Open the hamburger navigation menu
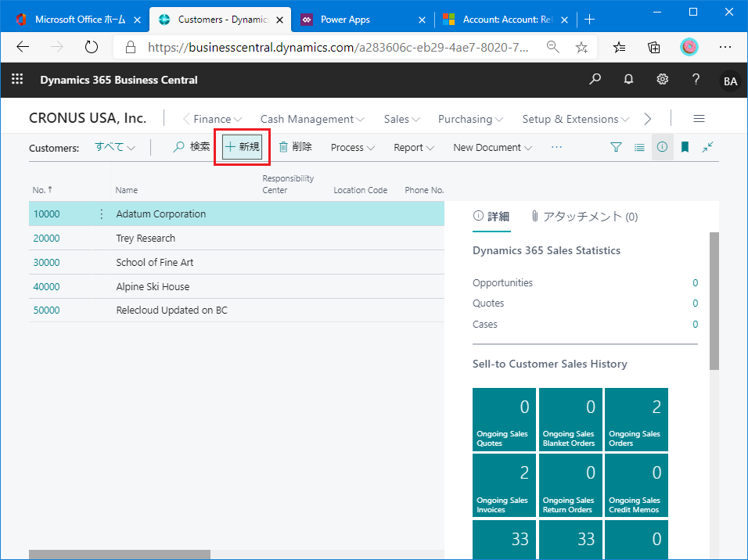Screen dimensions: 748x560 [699, 119]
